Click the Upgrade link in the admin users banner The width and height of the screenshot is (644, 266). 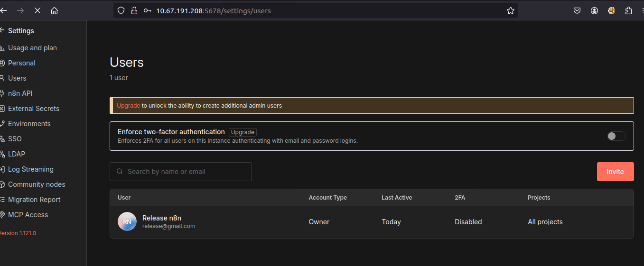tap(128, 106)
